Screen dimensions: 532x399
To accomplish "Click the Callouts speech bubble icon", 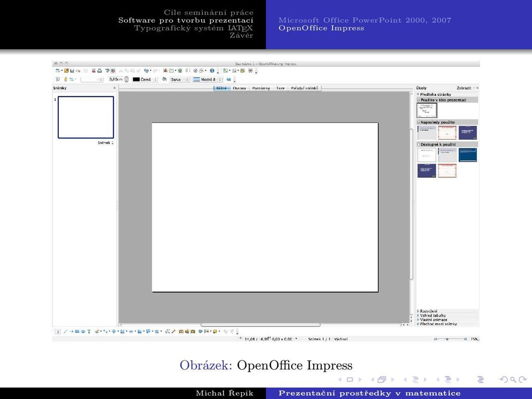I will coord(148,331).
